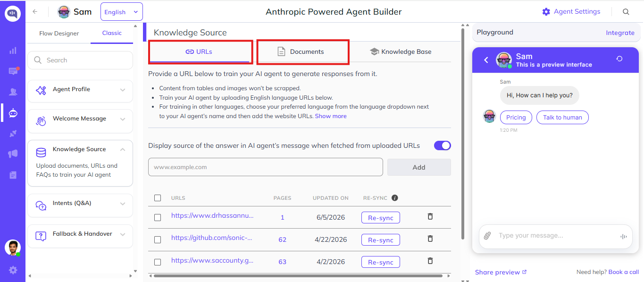This screenshot has height=282, width=644.
Task: Open the users sidebar icon
Action: [13, 92]
